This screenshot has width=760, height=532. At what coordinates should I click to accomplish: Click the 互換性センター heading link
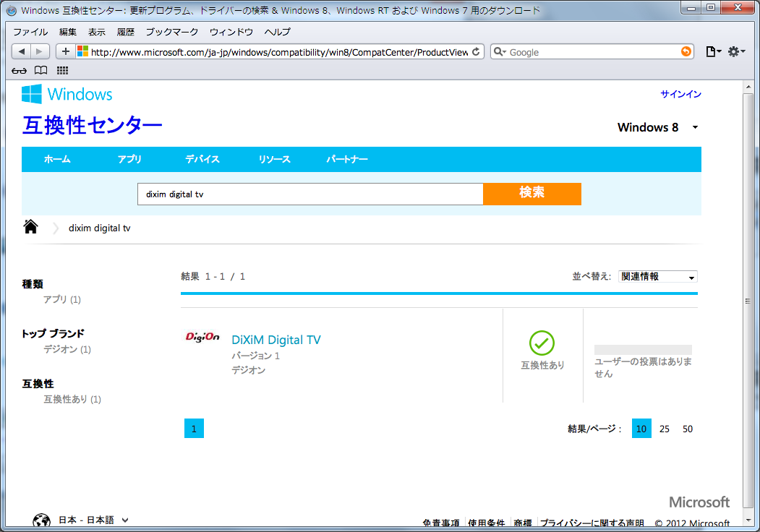click(x=92, y=126)
